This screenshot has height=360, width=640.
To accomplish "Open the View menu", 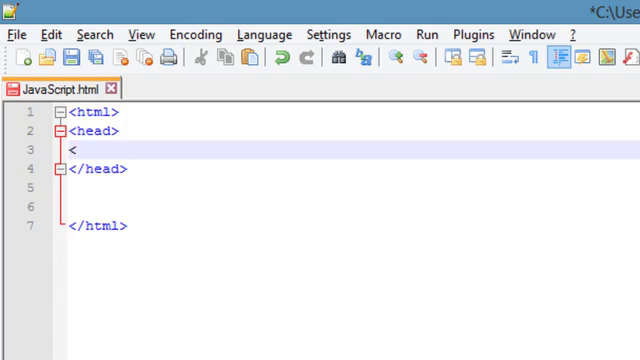I will tap(142, 35).
